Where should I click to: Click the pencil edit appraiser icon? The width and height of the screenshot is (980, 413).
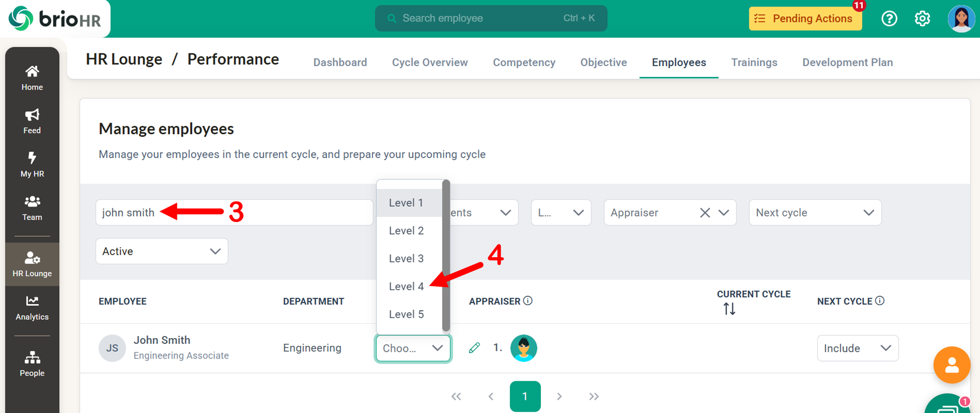(474, 348)
